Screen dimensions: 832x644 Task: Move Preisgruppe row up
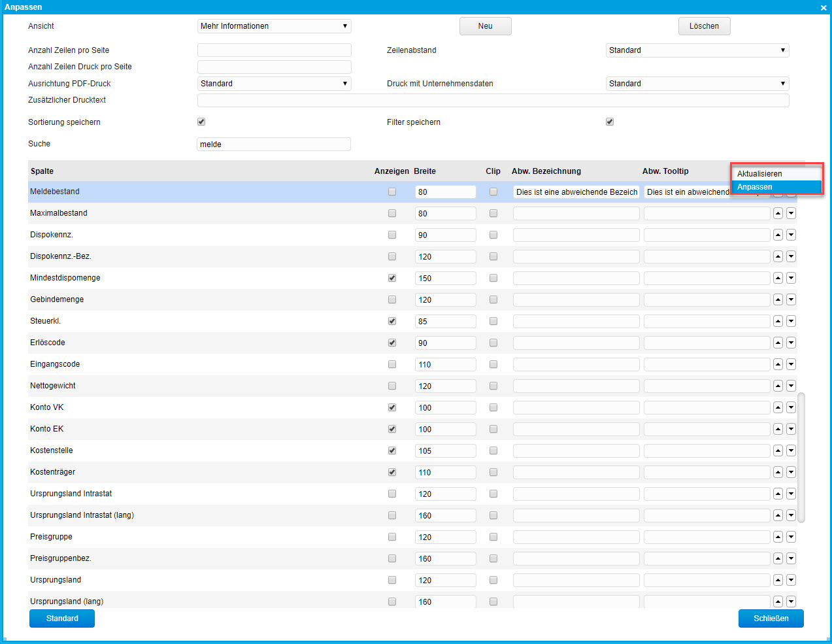point(778,537)
